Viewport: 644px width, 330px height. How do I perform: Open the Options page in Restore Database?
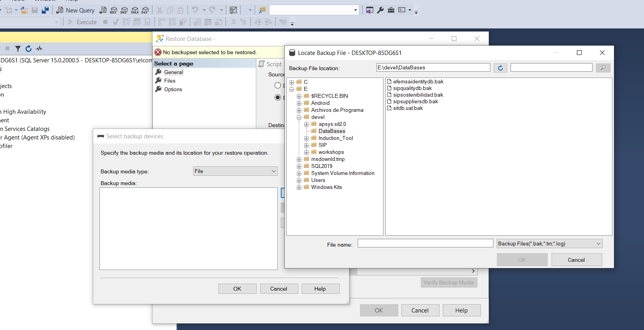(x=173, y=89)
